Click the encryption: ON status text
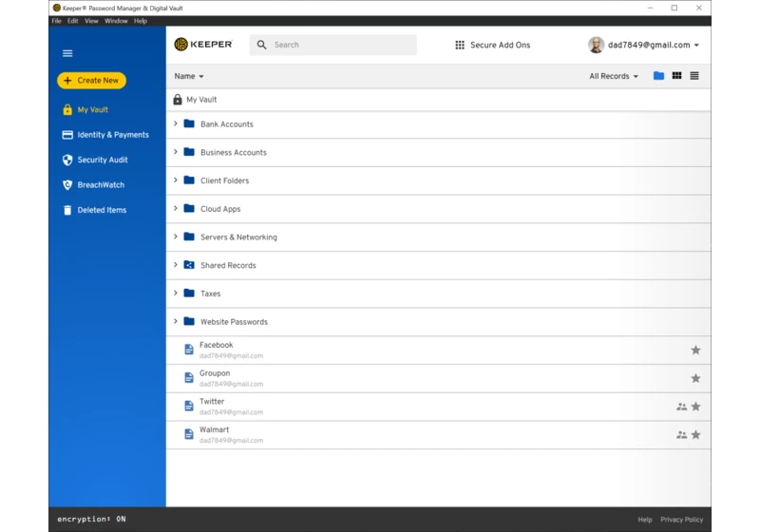 click(91, 519)
